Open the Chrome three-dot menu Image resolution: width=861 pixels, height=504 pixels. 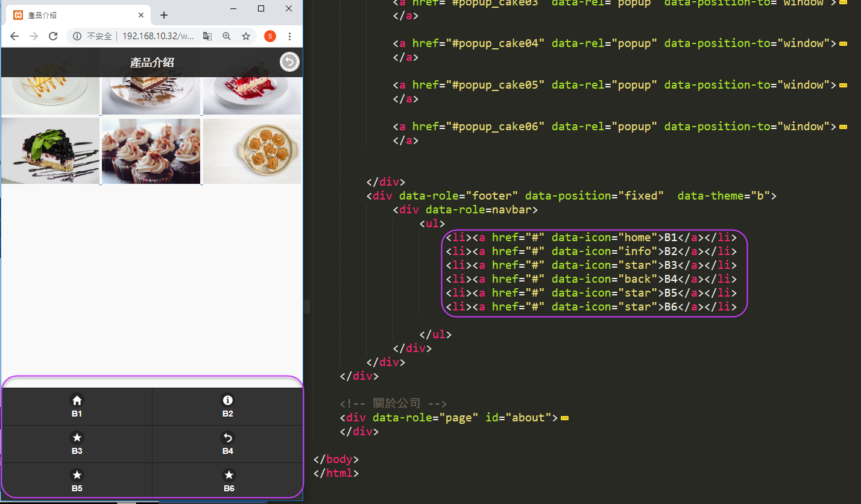click(x=290, y=36)
